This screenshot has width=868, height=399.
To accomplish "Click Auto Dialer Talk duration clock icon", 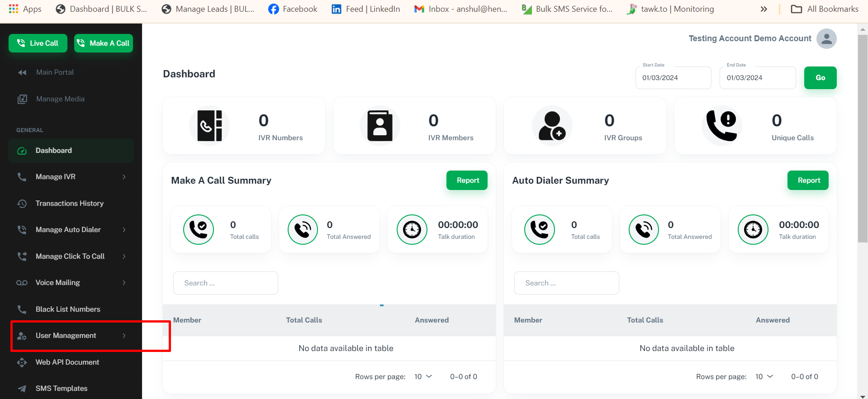I will coord(753,230).
